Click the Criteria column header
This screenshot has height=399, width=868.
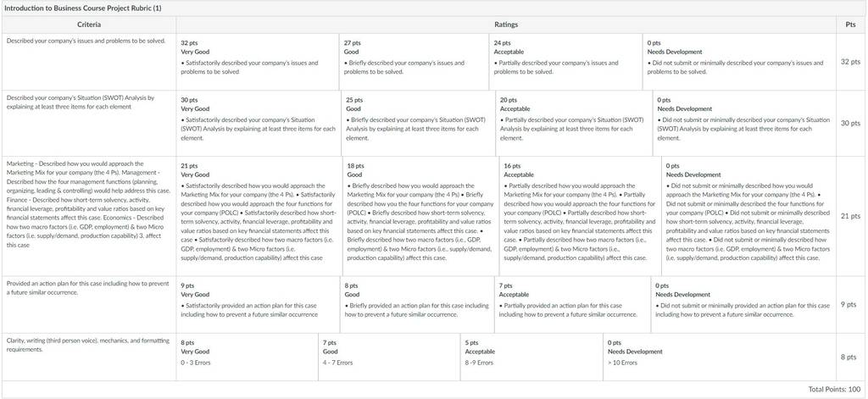(88, 25)
